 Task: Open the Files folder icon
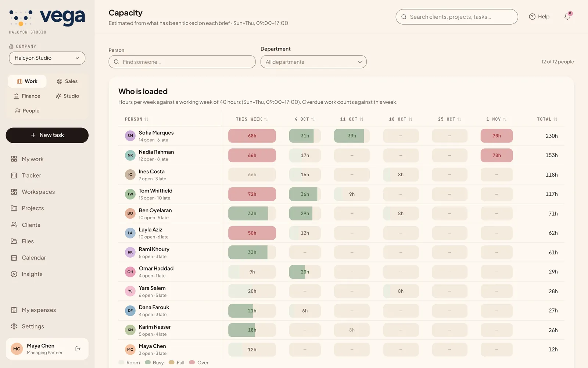[x=14, y=241]
